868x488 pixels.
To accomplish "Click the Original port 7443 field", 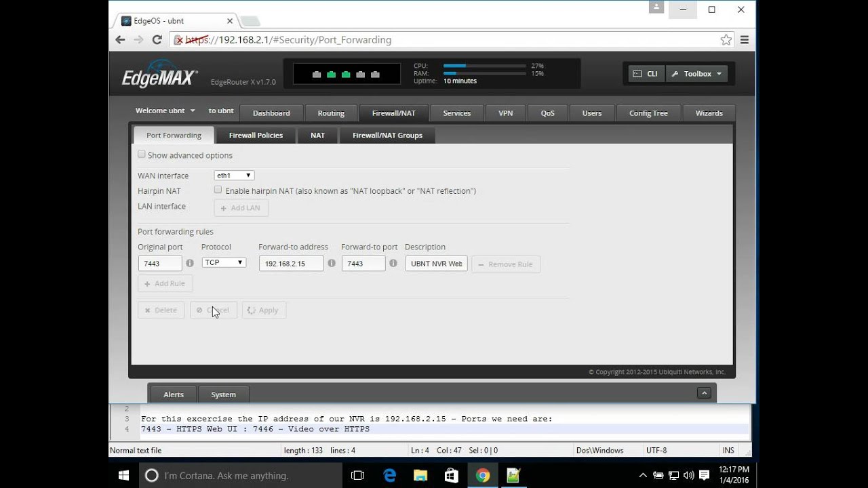I will pyautogui.click(x=161, y=264).
